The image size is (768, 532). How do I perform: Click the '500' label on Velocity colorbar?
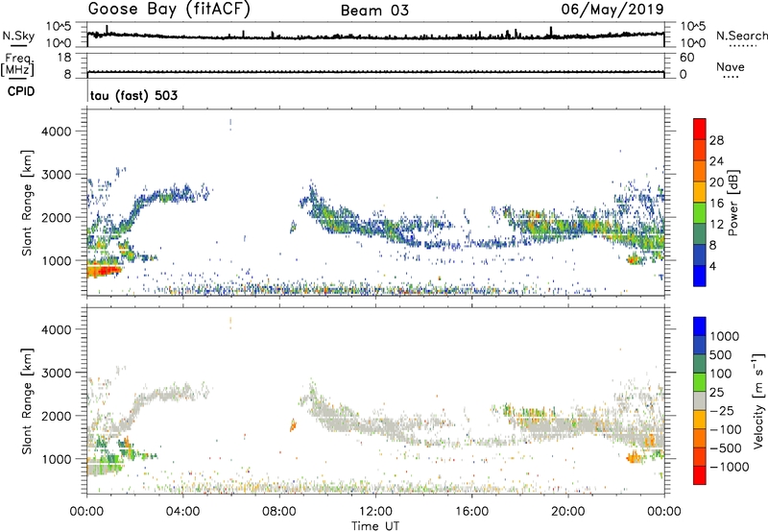click(x=719, y=355)
